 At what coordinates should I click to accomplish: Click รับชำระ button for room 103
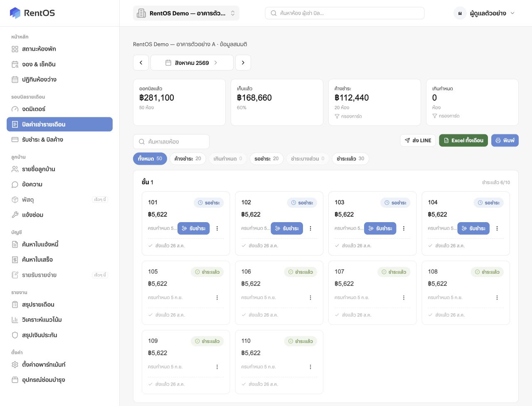pyautogui.click(x=380, y=228)
